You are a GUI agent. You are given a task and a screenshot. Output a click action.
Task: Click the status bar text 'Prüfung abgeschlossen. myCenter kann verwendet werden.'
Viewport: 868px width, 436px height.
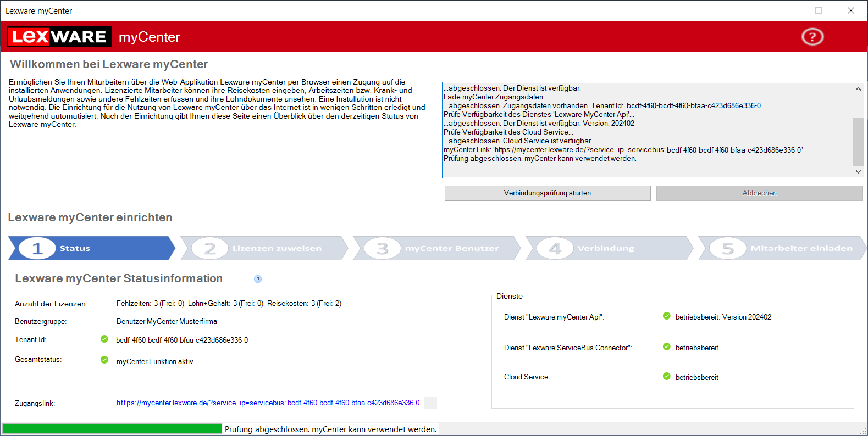pos(331,429)
